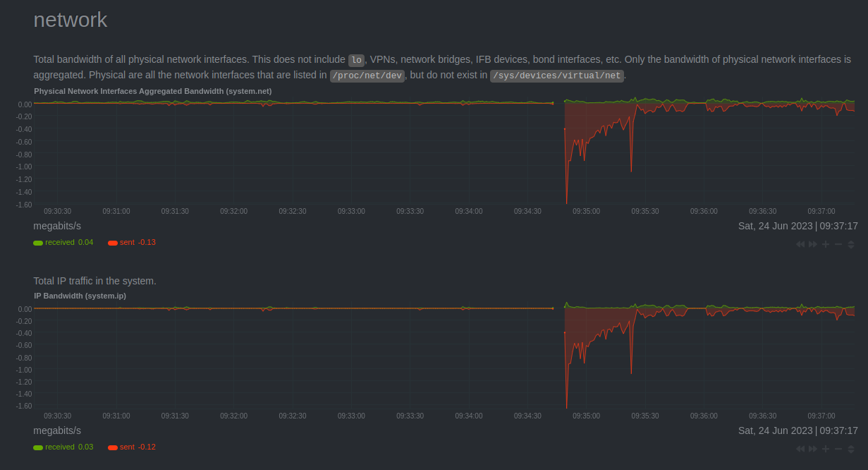
Task: Toggle sent dimension in system.net legend
Action: (127, 242)
